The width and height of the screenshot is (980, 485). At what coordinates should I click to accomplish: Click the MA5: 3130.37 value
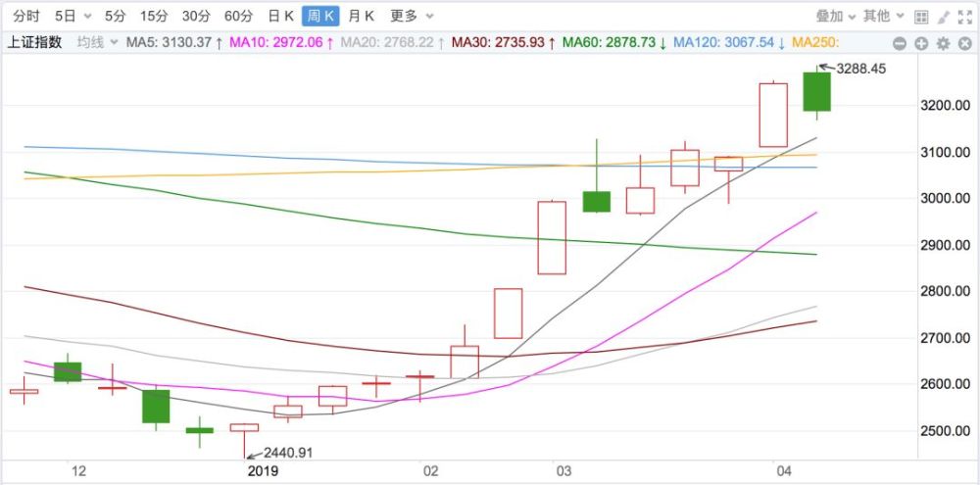pos(174,43)
